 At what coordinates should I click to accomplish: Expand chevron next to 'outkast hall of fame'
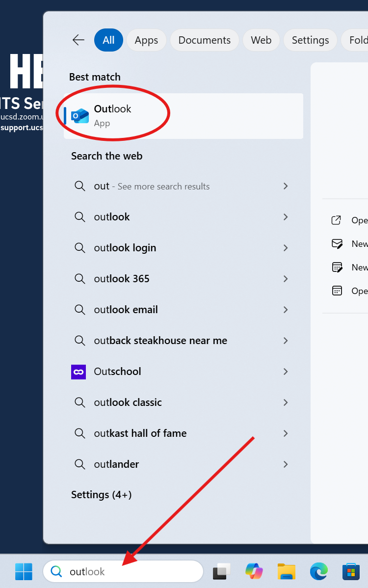click(286, 433)
